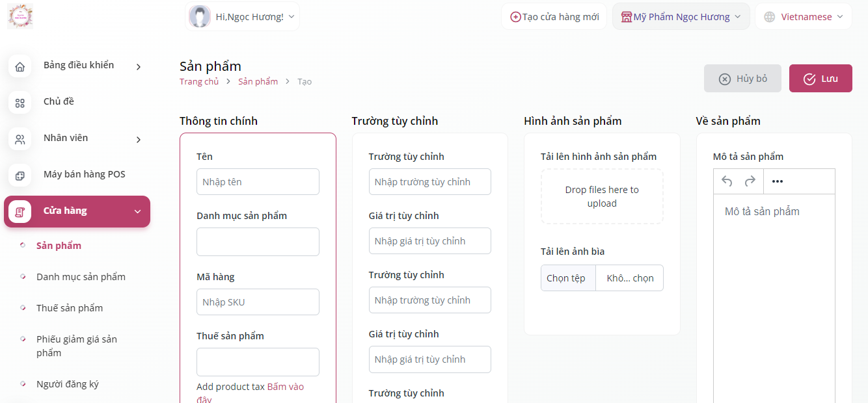Click the shop logo at top left
Viewport: 868px width, 403px height.
20,16
